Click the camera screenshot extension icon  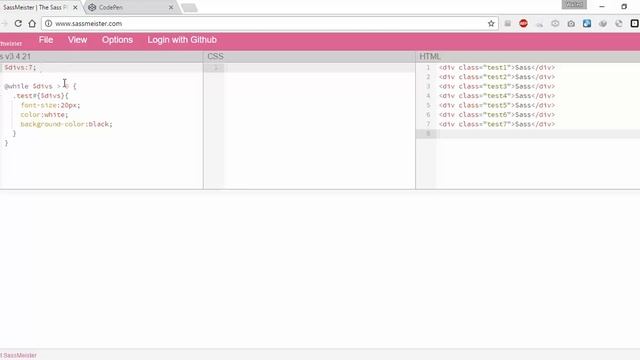571,24
